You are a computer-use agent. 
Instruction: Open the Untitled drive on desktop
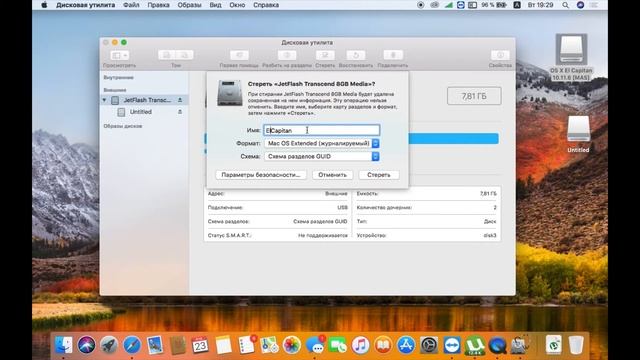(578, 134)
